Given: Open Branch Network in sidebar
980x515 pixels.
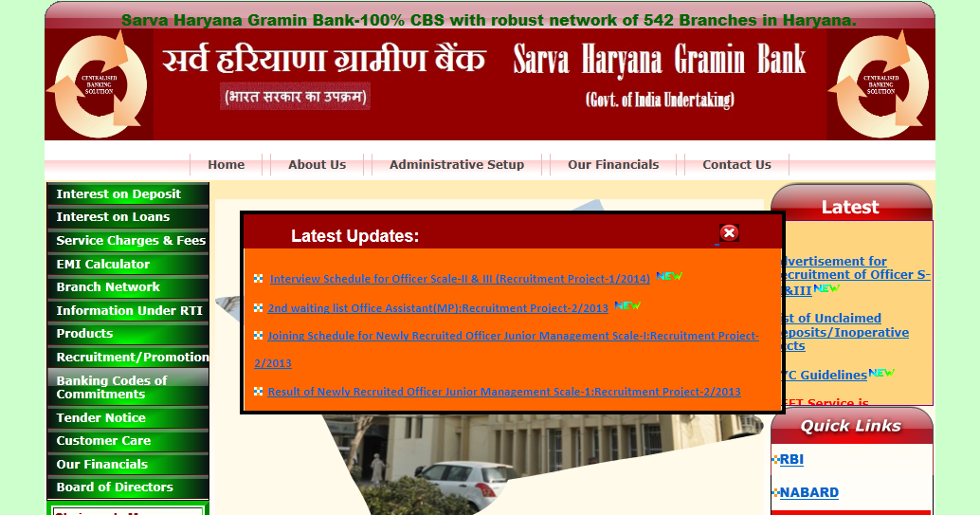Looking at the screenshot, I should tap(128, 287).
